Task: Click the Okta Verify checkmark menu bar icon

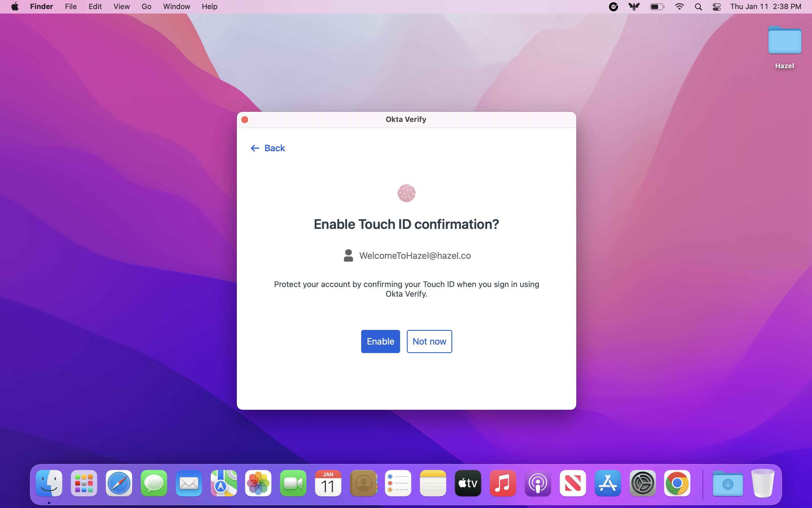Action: [x=613, y=7]
